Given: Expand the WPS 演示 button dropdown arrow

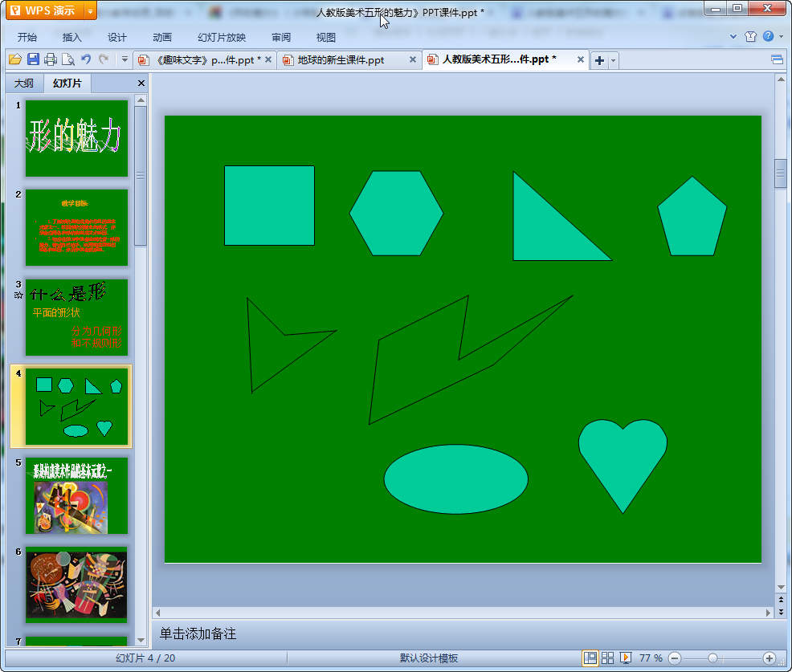Looking at the screenshot, I should coord(91,10).
